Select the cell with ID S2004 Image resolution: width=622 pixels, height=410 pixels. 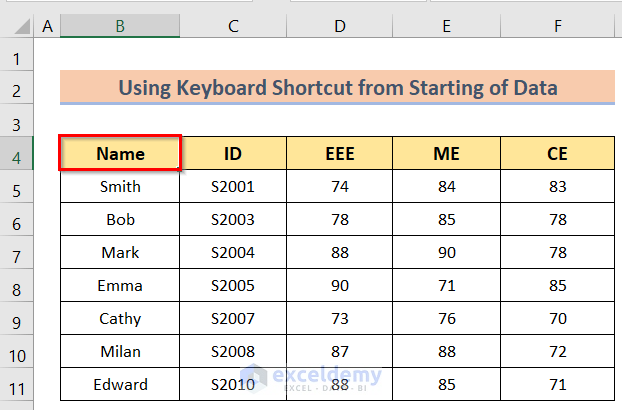pos(233,253)
